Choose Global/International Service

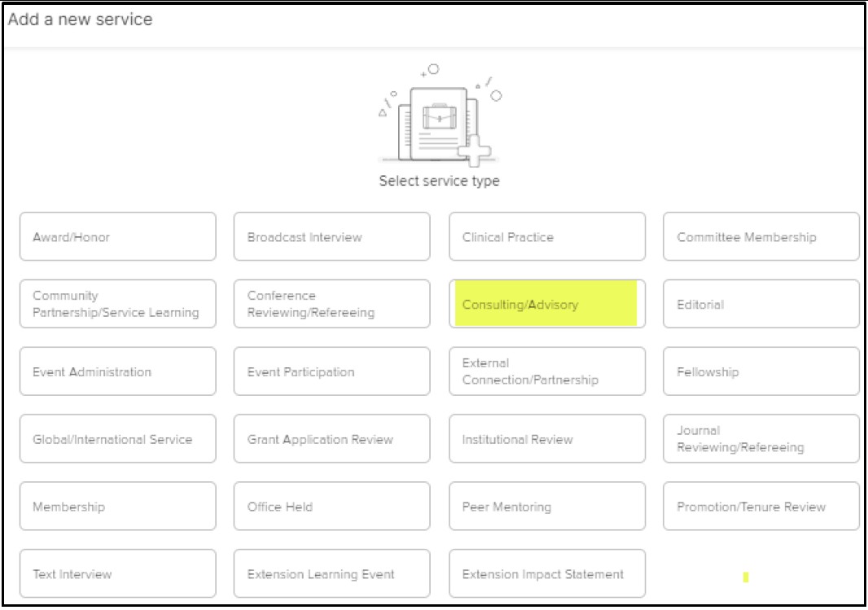coord(118,438)
